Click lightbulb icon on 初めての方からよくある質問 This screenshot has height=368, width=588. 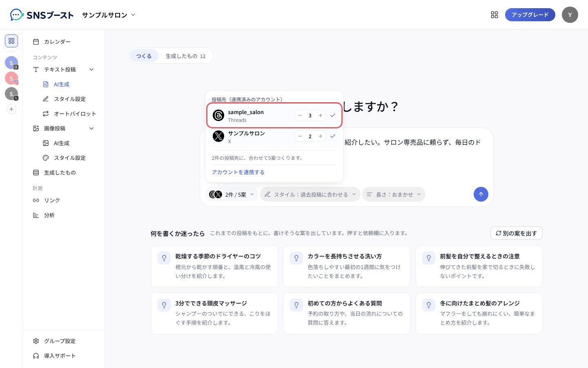pyautogui.click(x=296, y=305)
